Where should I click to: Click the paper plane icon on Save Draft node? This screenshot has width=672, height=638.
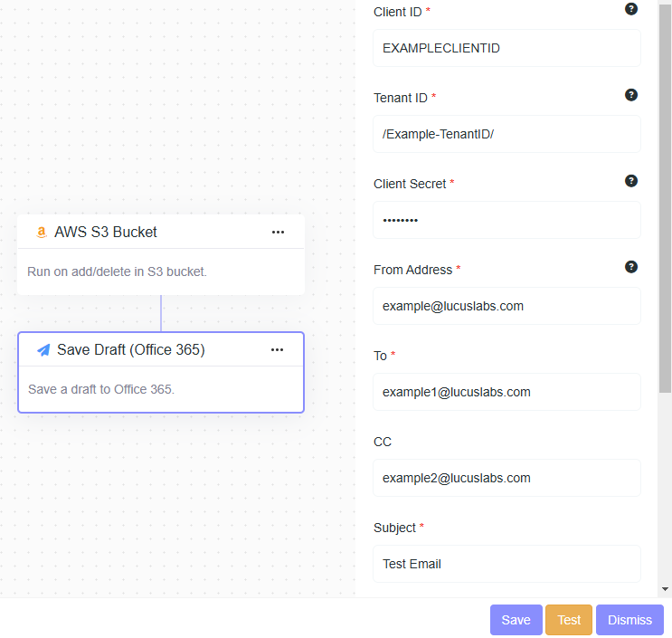[x=43, y=350]
